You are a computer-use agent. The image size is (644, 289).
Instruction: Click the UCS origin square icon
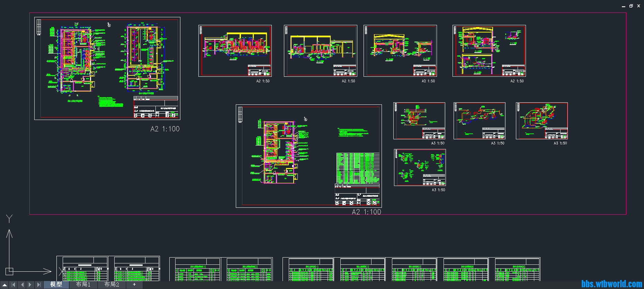pos(9,271)
